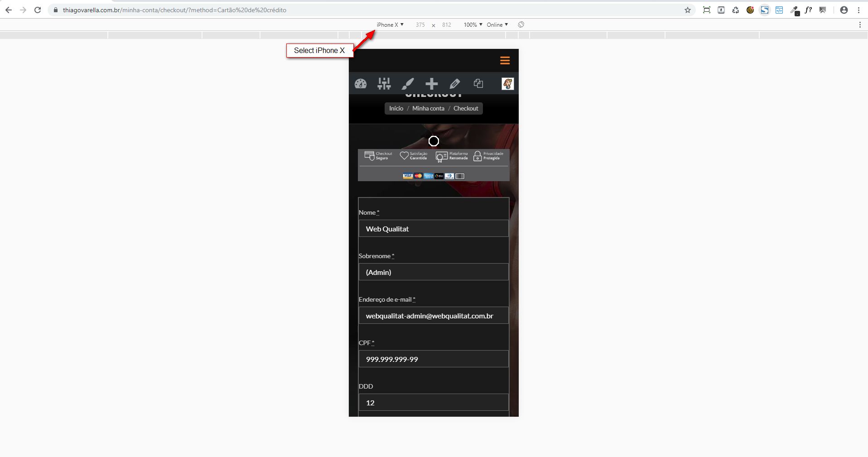The height and width of the screenshot is (457, 868).
Task: Click the green-cornered screen capture extension icon
Action: pos(706,10)
